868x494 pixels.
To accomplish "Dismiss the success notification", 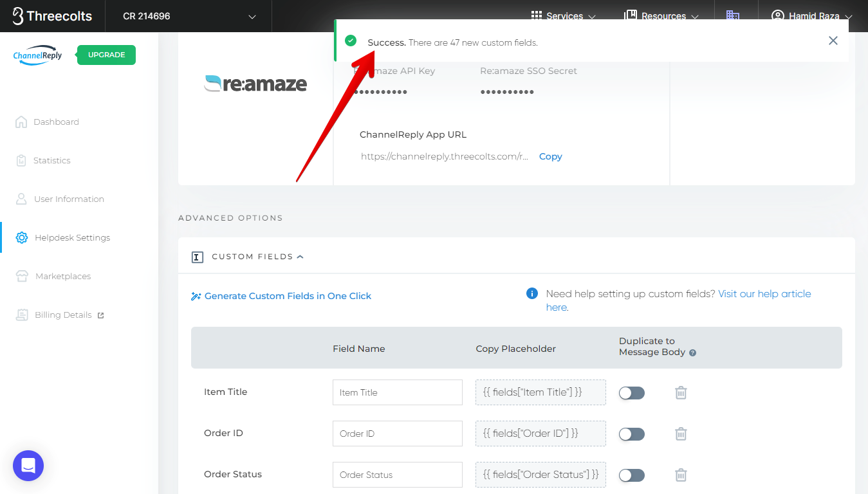I will pyautogui.click(x=833, y=41).
